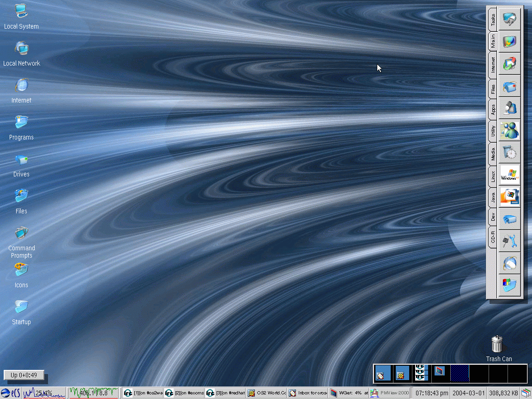
Task: Click the Up 0+0:49 uptime button
Action: [x=24, y=375]
